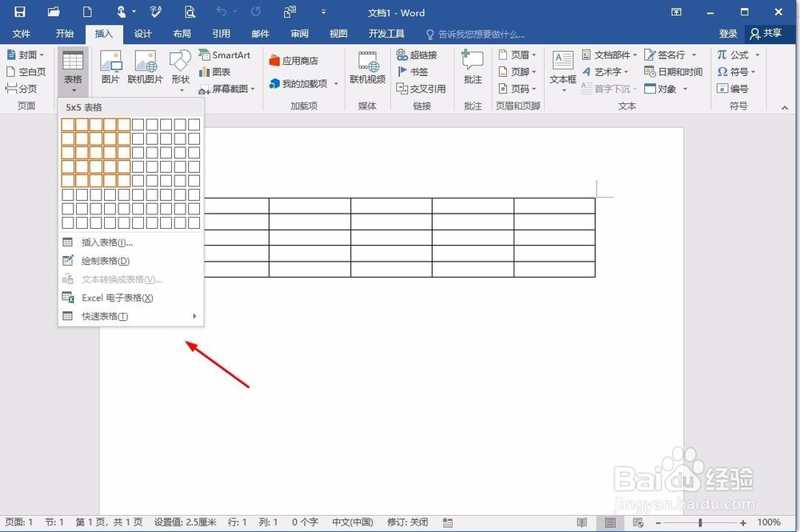Click the top-left cell of the document table
The height and width of the screenshot is (532, 800).
tap(236, 206)
